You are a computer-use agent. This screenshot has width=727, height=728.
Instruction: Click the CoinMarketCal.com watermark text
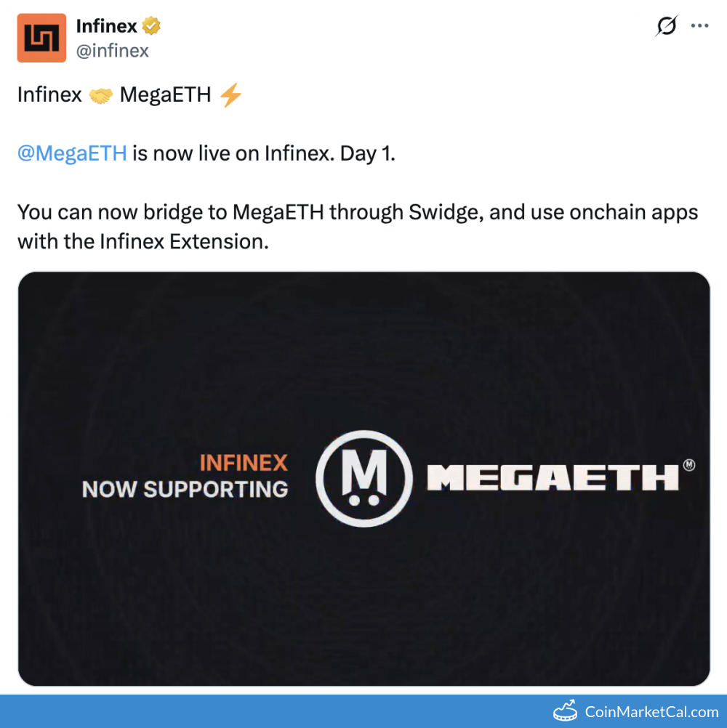(651, 712)
